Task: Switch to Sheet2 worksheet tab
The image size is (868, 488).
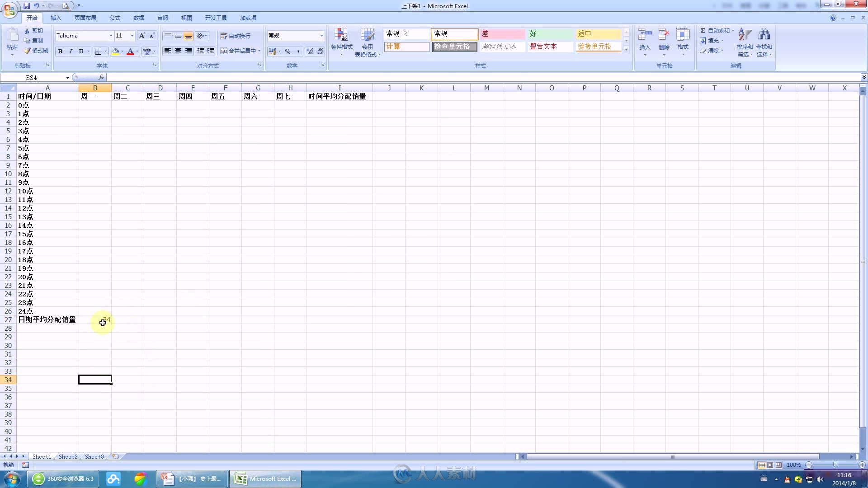Action: click(x=68, y=457)
